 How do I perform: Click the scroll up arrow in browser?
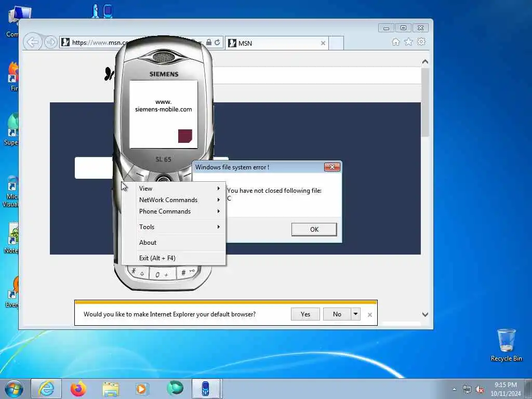425,62
